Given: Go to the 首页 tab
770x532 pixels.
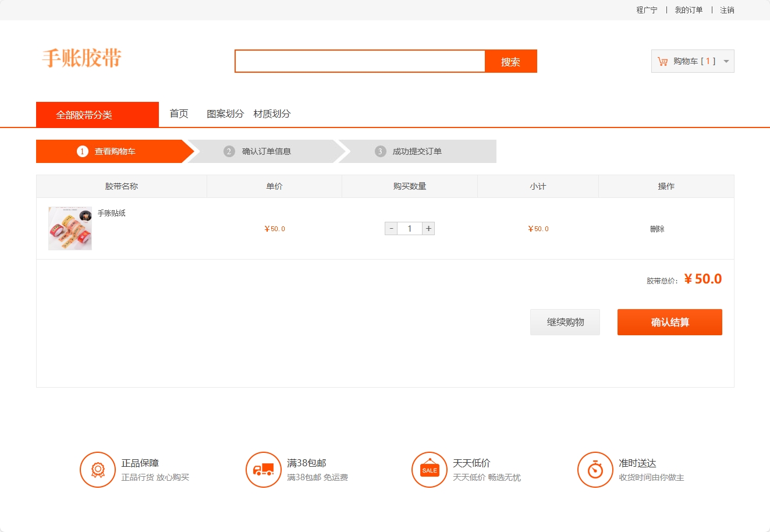Looking at the screenshot, I should (179, 114).
